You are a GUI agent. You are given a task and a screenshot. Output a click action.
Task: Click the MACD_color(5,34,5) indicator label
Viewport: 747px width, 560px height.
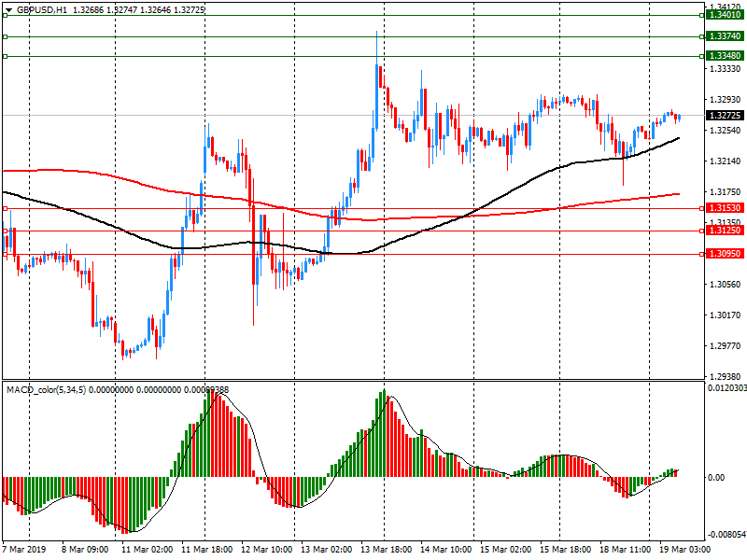46,389
